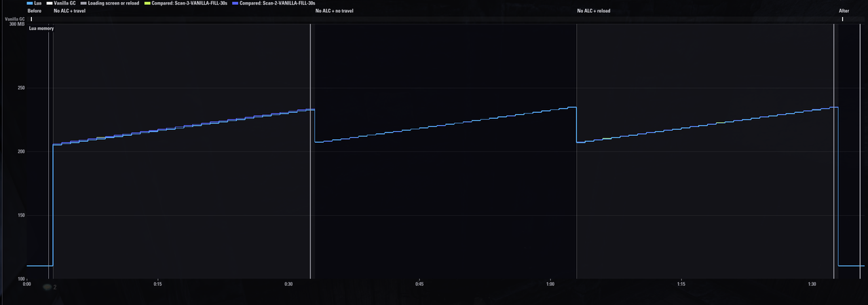The image size is (868, 305).
Task: Click the 'Lua memory' chart title
Action: (x=41, y=29)
